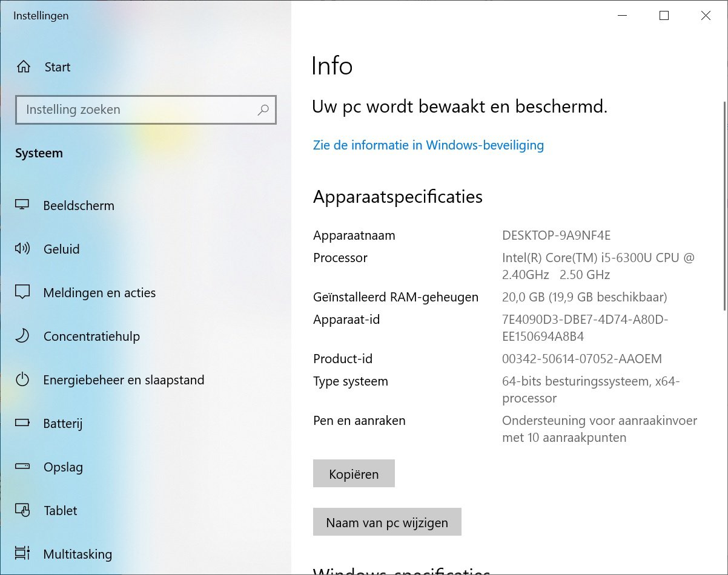Click the Systeem sidebar heading
Viewport: 728px width, 575px height.
[39, 154]
